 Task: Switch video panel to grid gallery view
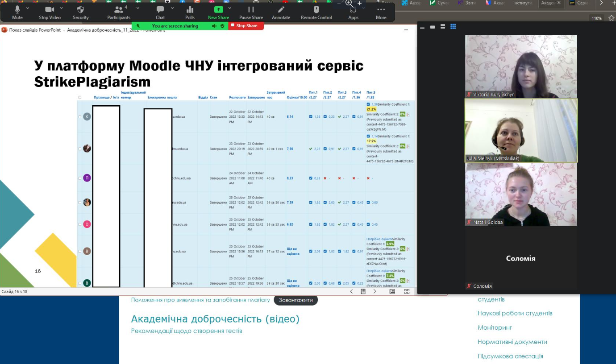click(453, 27)
